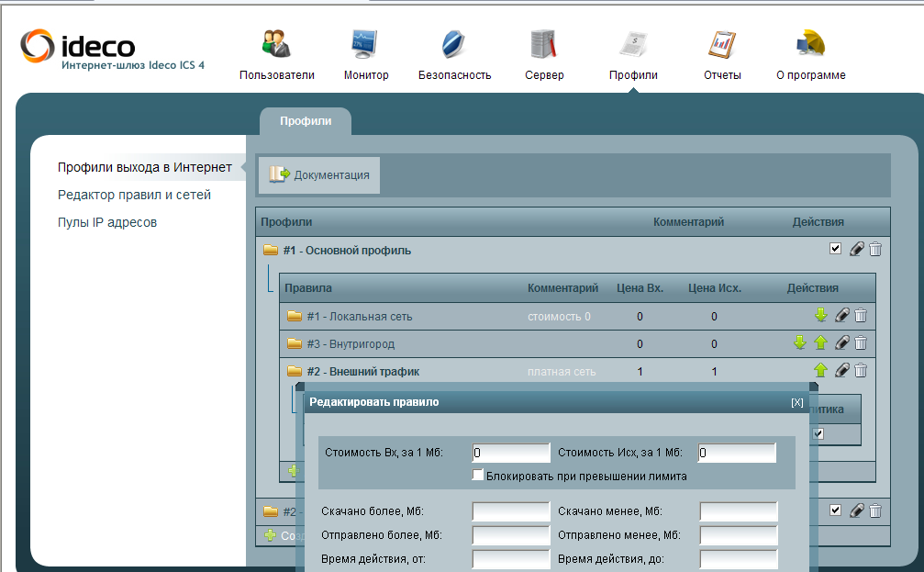
Task: Click the стоимость 0 comment text
Action: [559, 317]
